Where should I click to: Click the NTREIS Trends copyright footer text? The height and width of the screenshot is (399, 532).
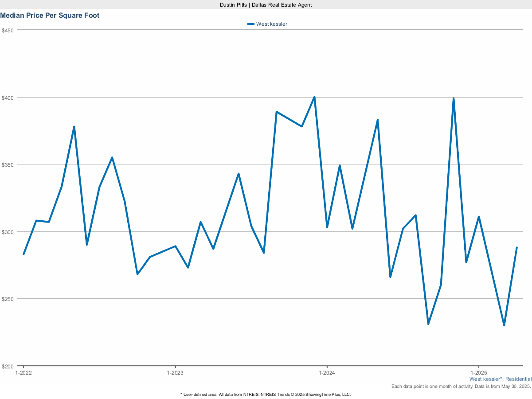266,394
